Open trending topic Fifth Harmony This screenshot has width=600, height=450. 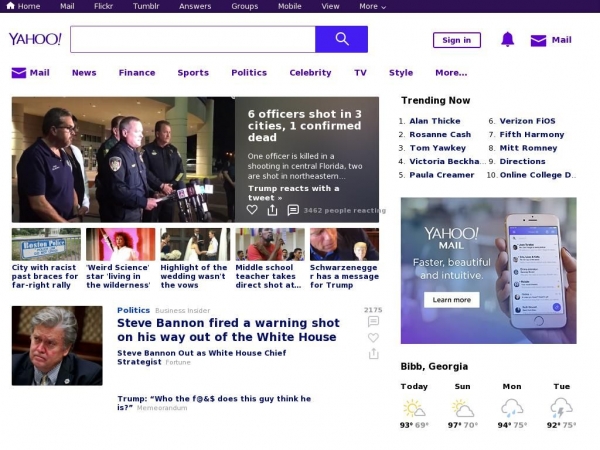532,134
